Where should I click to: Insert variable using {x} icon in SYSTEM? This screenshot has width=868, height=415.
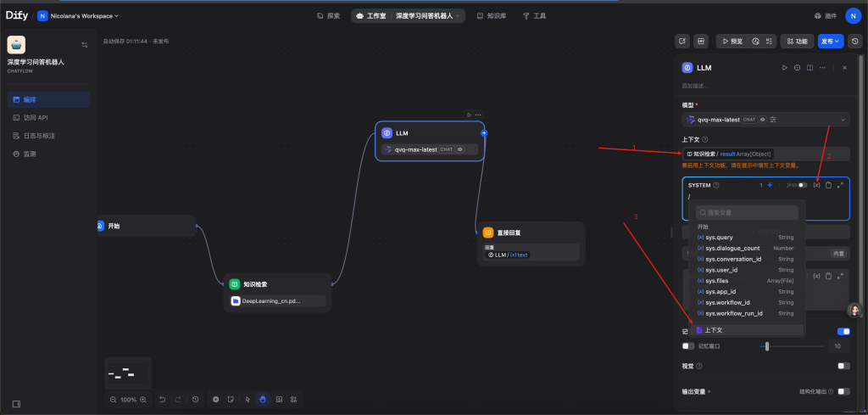[x=815, y=185]
